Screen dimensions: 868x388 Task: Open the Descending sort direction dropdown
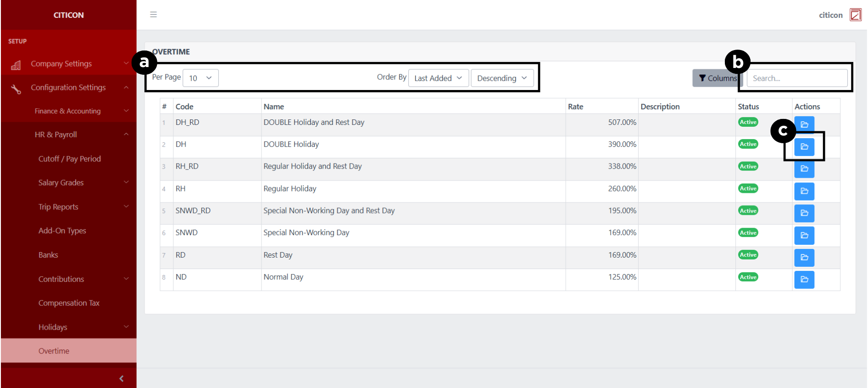tap(502, 78)
